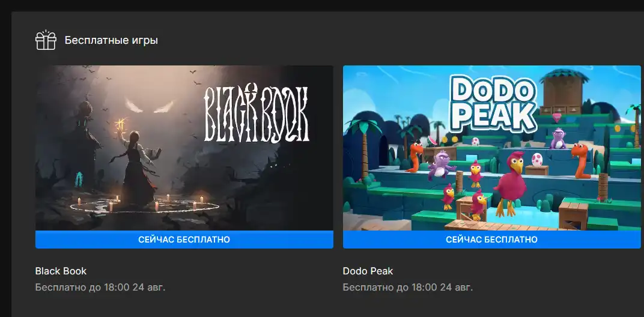Click the pink gem below the hut
Image resolution: width=644 pixels, height=317 pixels.
[556, 118]
